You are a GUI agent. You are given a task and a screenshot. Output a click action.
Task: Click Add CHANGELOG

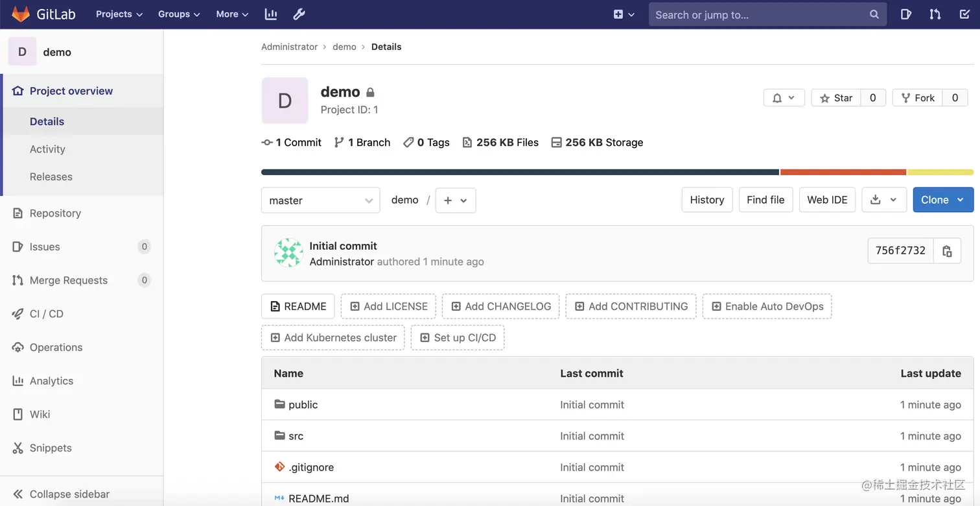point(501,306)
